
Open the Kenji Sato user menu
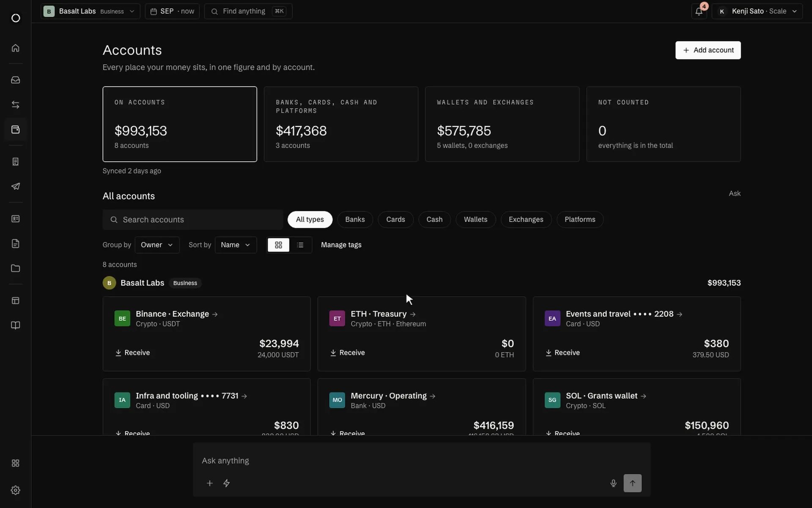click(757, 11)
